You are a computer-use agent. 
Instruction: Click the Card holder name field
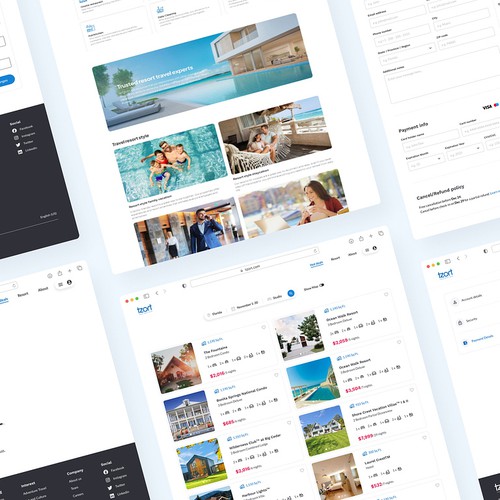coord(430,139)
